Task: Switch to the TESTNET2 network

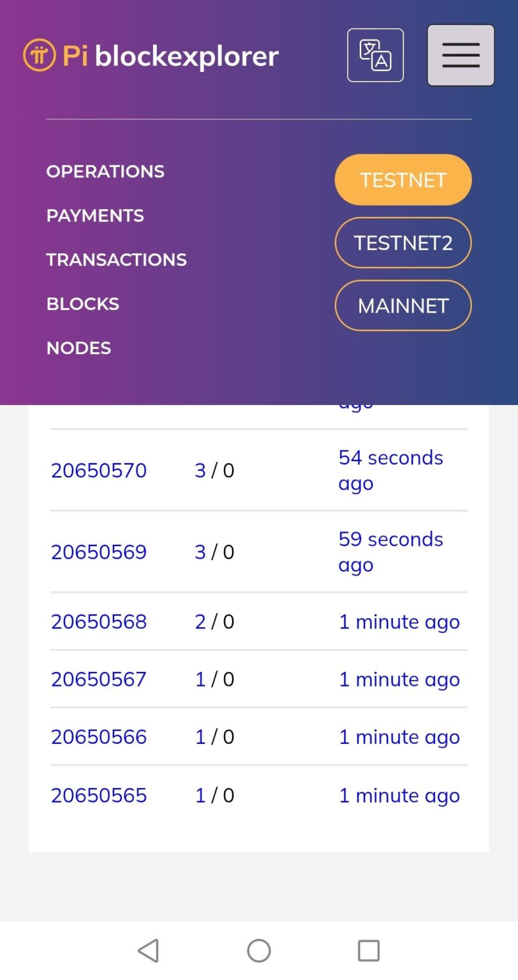Action: coord(403,242)
